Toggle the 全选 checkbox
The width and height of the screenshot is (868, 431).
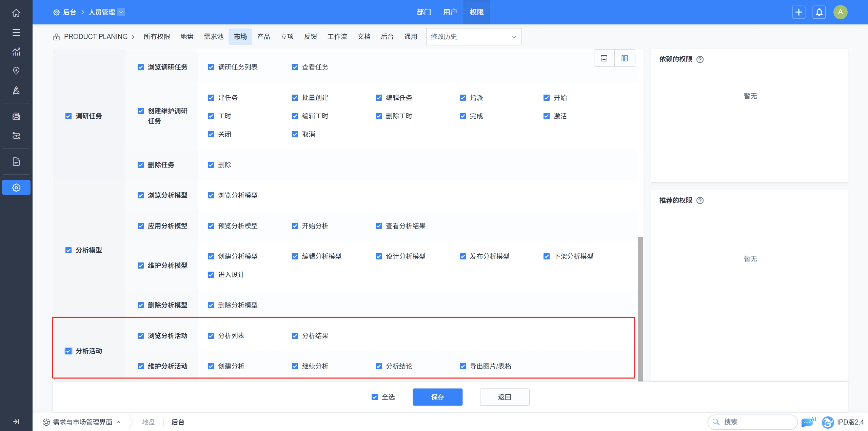coord(375,397)
